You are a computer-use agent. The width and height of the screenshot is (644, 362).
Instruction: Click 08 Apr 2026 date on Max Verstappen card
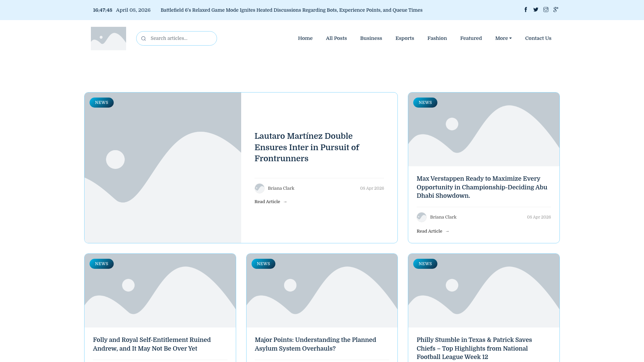[539, 217]
